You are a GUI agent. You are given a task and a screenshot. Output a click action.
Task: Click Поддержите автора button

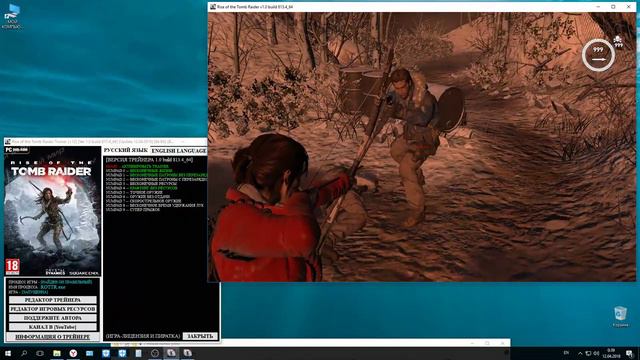[53, 318]
